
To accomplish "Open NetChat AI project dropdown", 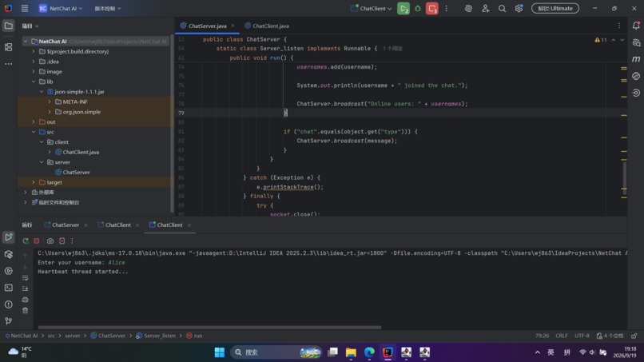I will click(x=61, y=8).
